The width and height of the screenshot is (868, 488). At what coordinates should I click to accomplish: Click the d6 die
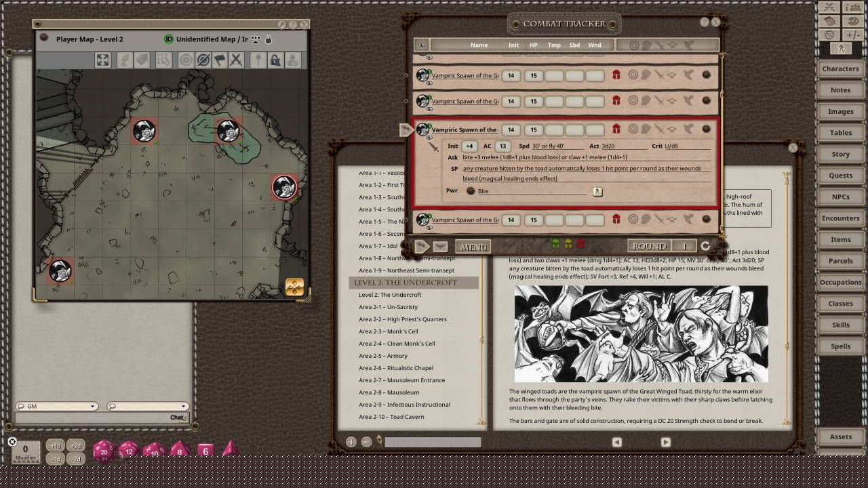coord(205,451)
